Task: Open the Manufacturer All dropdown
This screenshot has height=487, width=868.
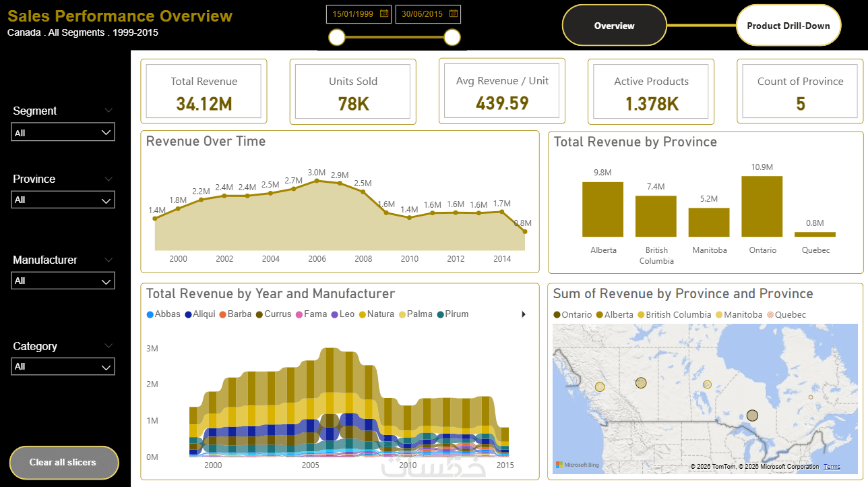Action: tap(63, 281)
